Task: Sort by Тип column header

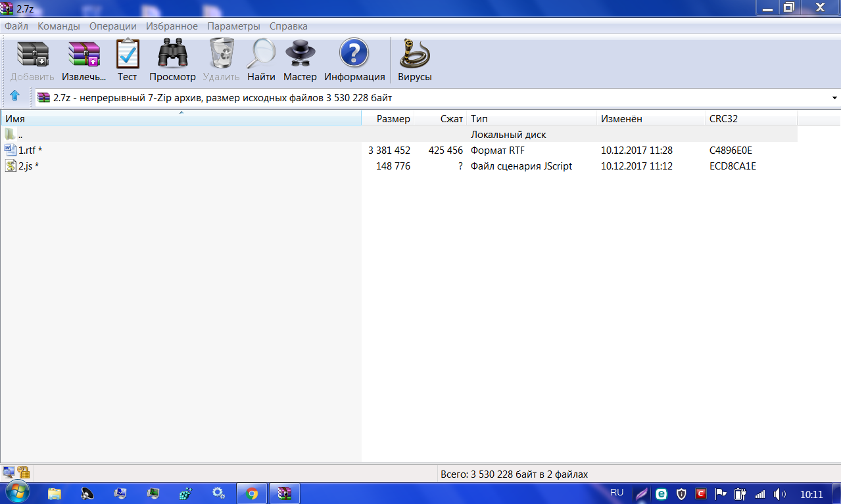Action: [532, 118]
